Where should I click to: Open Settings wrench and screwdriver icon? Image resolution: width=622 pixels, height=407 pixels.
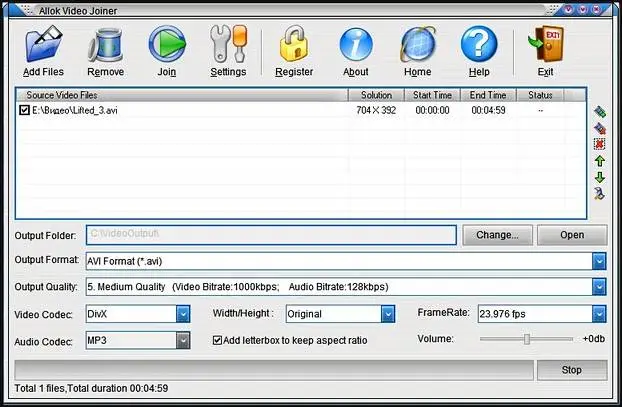pos(228,44)
